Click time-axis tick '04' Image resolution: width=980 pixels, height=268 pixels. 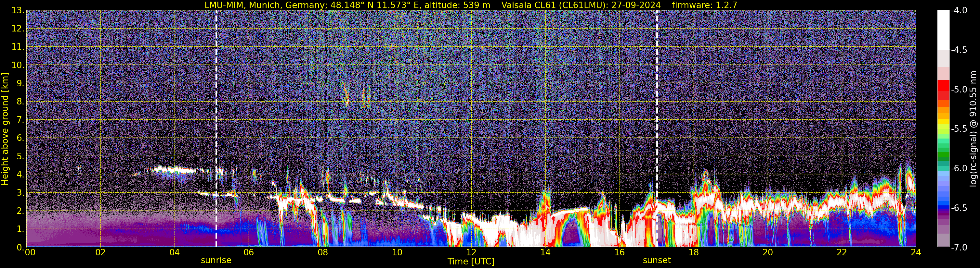tap(175, 253)
